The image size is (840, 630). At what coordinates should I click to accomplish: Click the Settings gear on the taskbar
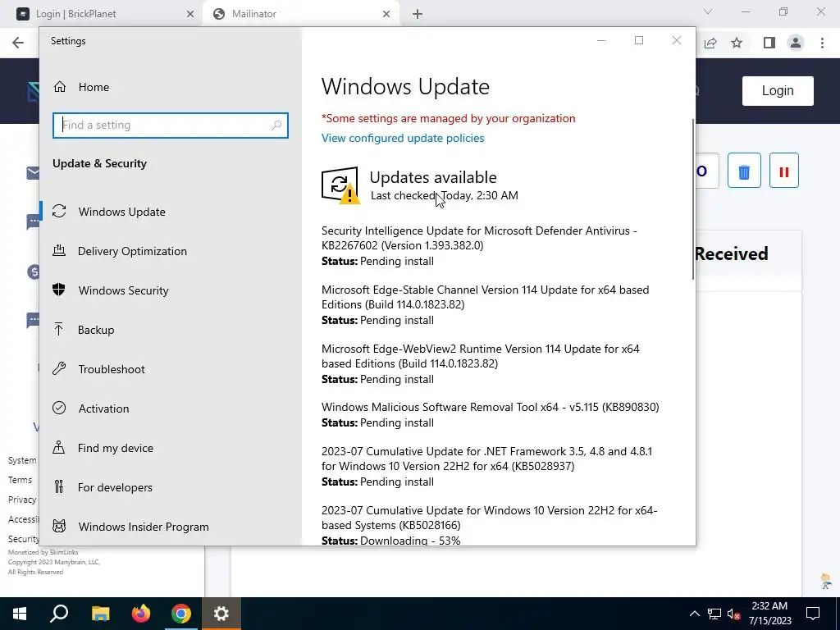pyautogui.click(x=221, y=614)
